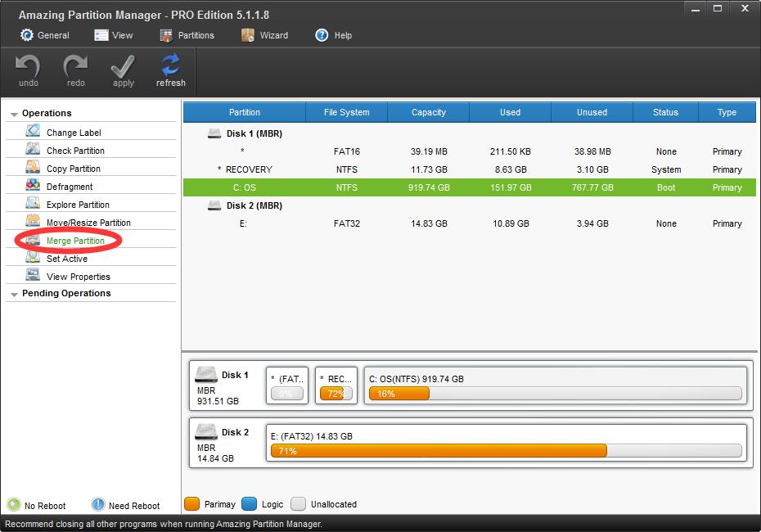
Task: Click the orange Primary legend swatch
Action: coord(192,504)
